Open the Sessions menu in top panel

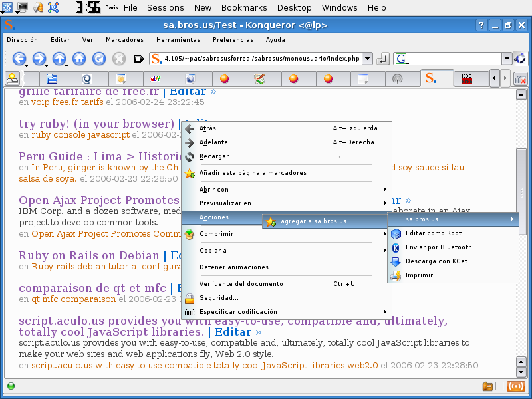coord(165,7)
